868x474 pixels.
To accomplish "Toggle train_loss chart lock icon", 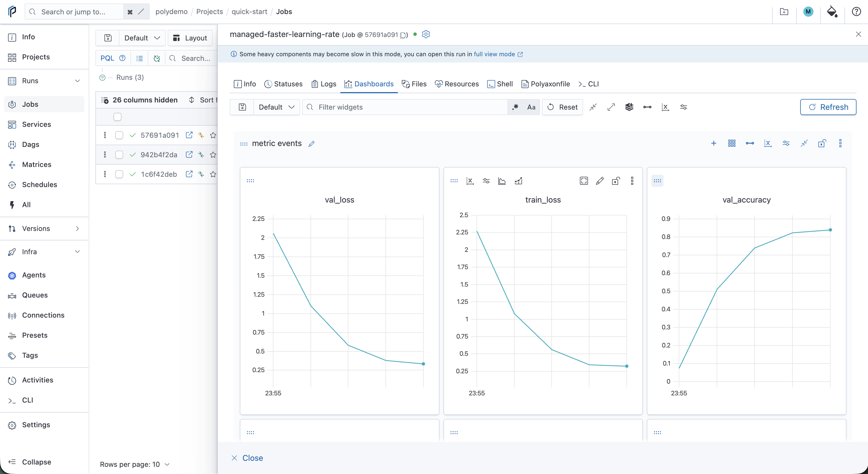I will pos(616,181).
